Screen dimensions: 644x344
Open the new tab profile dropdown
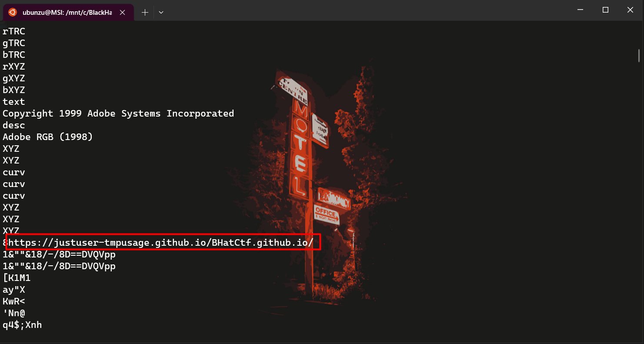[161, 13]
